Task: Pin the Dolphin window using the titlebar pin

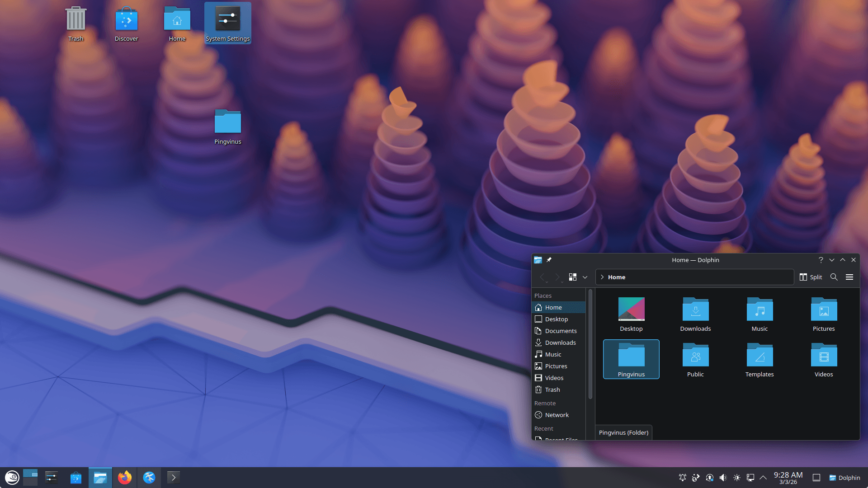Action: pyautogui.click(x=549, y=260)
